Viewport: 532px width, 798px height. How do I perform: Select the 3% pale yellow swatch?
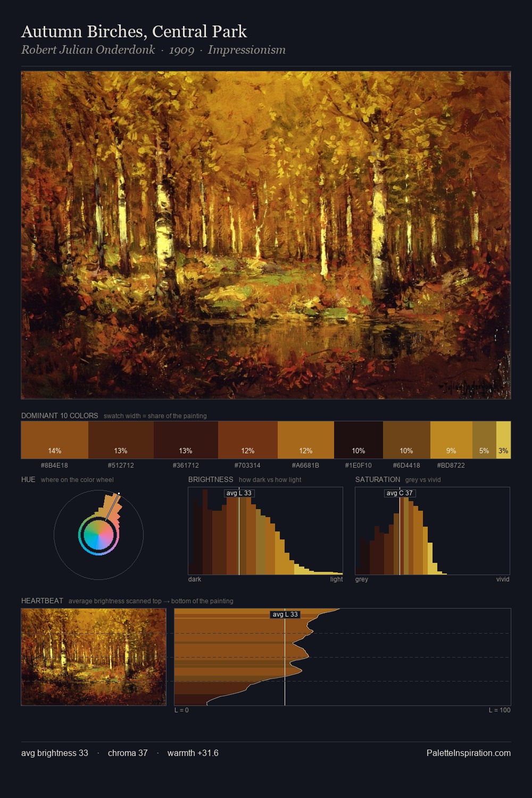pyautogui.click(x=503, y=440)
